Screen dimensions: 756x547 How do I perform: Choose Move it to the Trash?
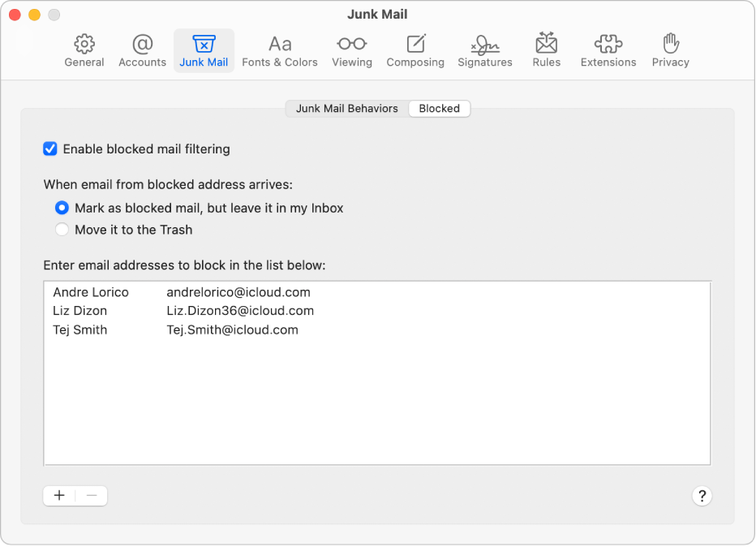point(62,230)
